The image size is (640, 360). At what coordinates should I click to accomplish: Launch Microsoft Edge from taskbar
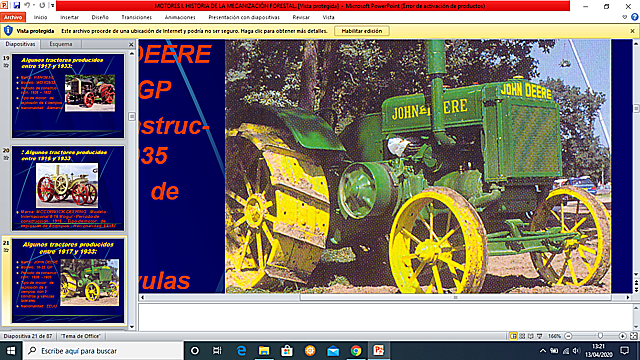tap(241, 351)
